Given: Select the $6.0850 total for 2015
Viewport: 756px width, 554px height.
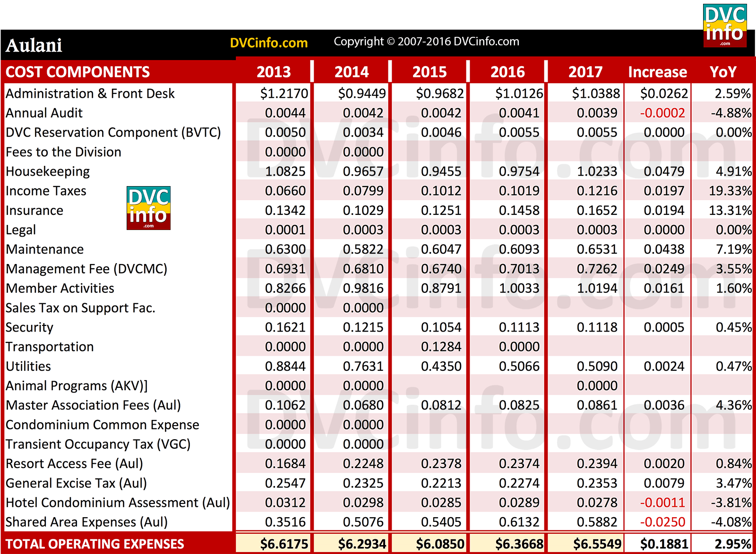Looking at the screenshot, I should 440,544.
